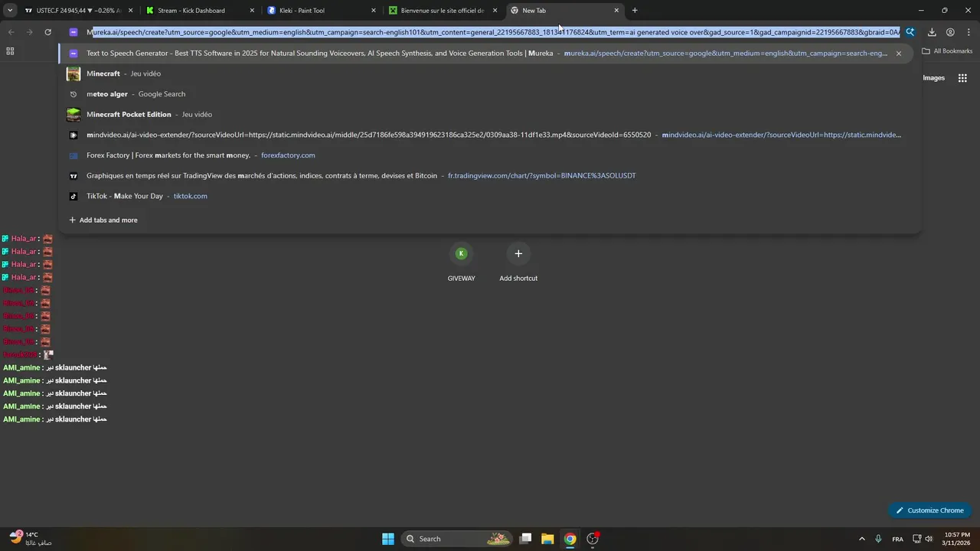Screen dimensions: 980x551
Task: Open the GIVEWAY shortcut
Action: pos(461,262)
